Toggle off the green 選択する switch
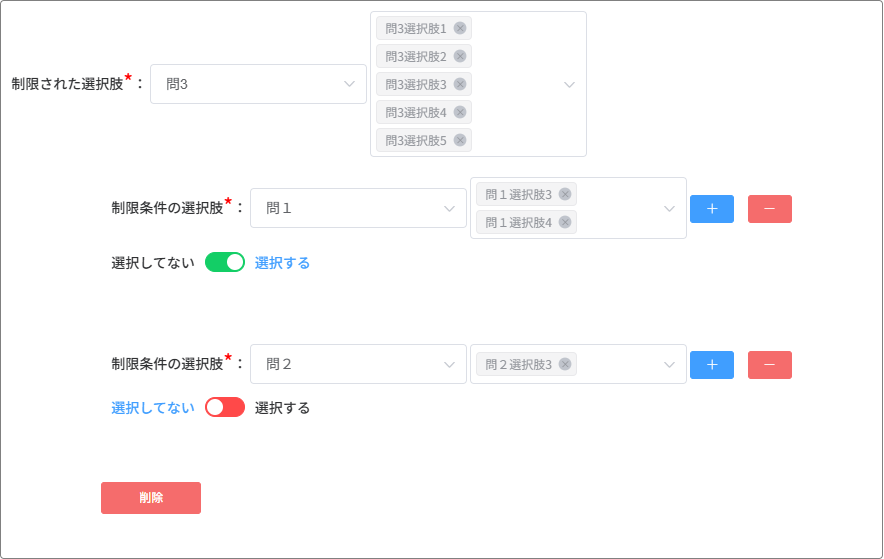884x559 pixels. pyautogui.click(x=225, y=262)
